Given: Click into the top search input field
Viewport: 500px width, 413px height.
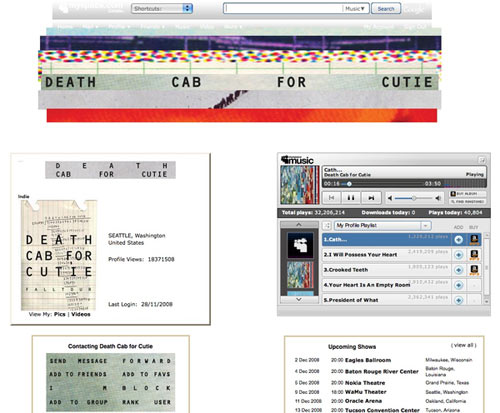Looking at the screenshot, I should coord(283,9).
